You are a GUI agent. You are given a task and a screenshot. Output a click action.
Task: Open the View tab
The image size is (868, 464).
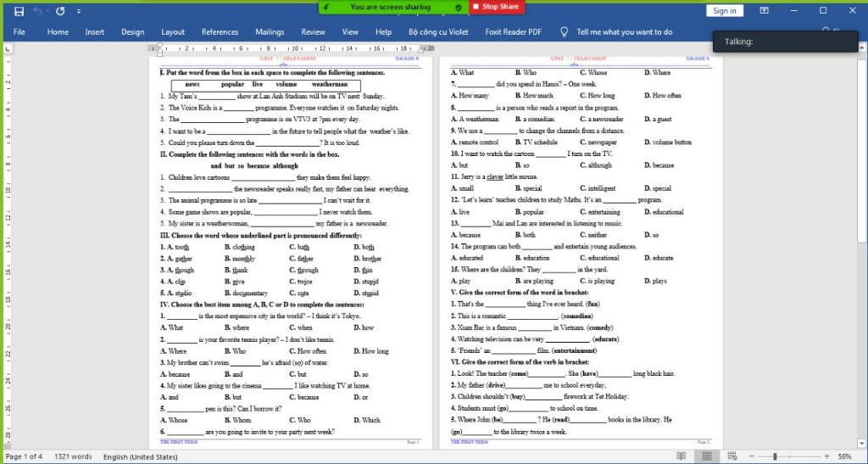pyautogui.click(x=350, y=32)
